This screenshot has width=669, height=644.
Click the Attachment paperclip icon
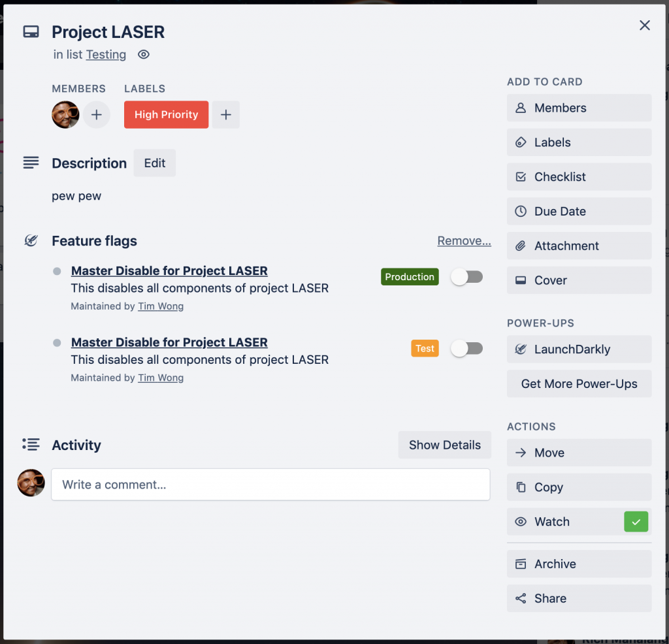pos(520,246)
